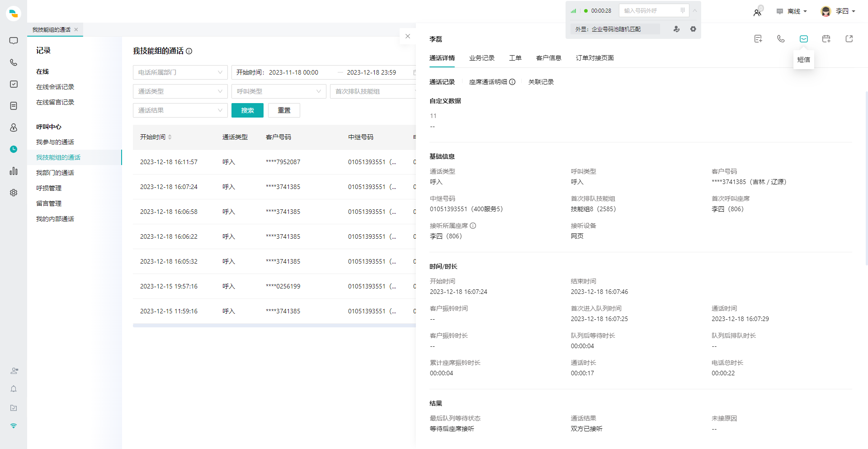The height and width of the screenshot is (449, 868).
Task: Click the 搜索 search button
Action: (x=247, y=110)
